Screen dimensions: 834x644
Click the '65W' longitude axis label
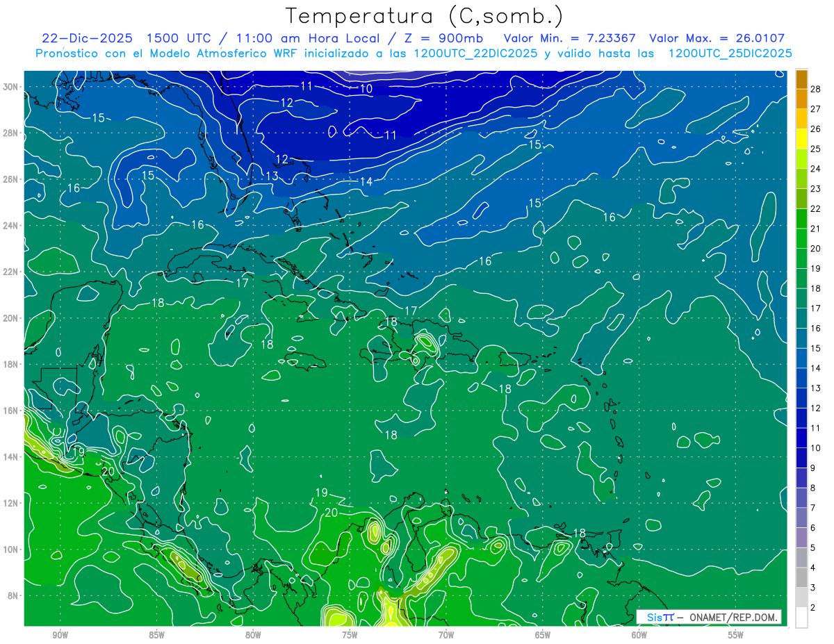coord(543,635)
